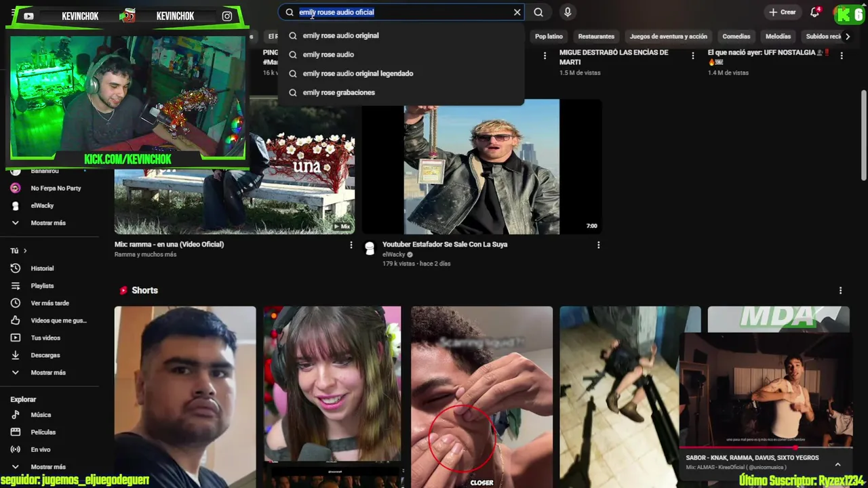Open options for 'MIGUE DESTRABÓ' video
Screen dimensions: 868x488
[x=693, y=56]
